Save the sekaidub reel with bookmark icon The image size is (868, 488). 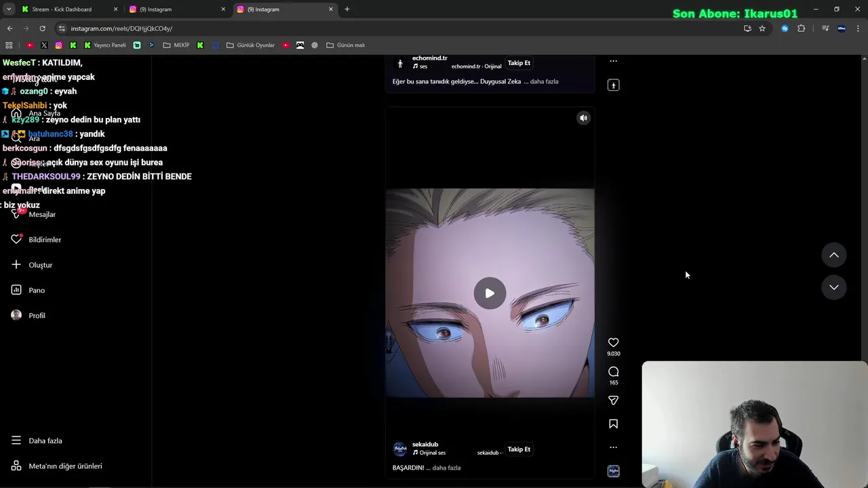(613, 424)
